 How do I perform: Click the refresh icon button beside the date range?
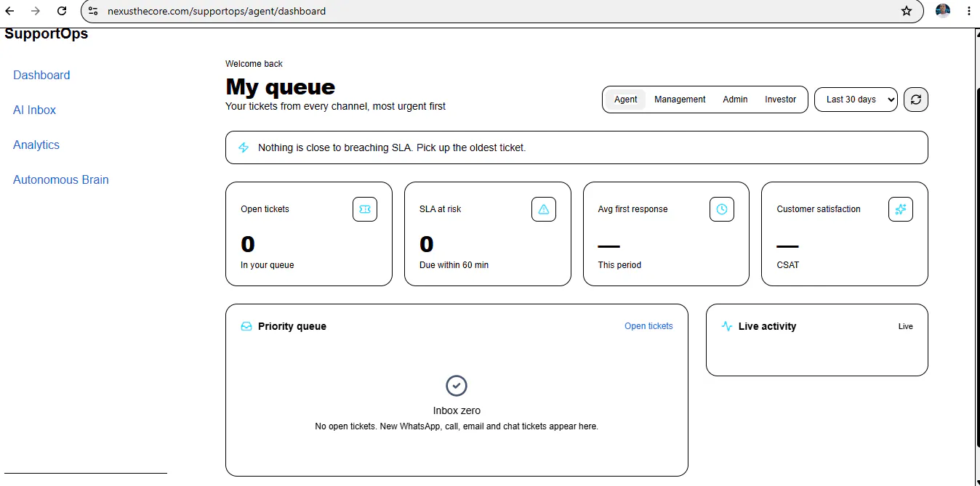916,100
